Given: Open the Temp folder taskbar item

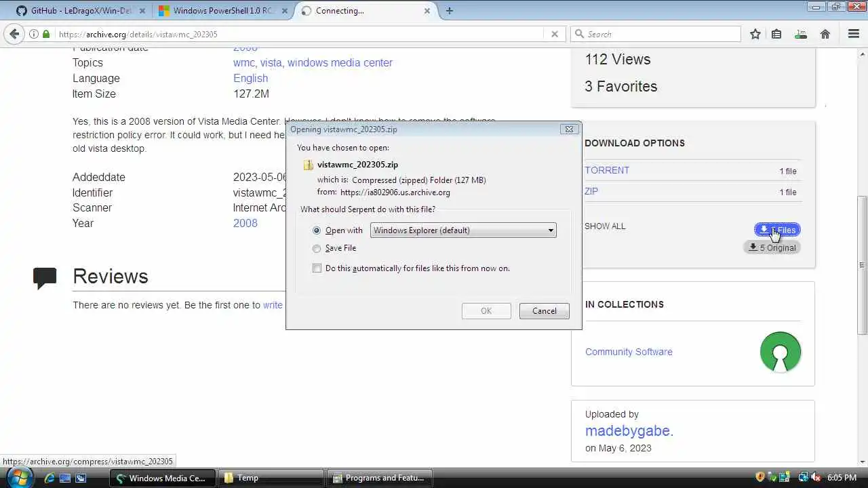Looking at the screenshot, I should click(x=273, y=478).
